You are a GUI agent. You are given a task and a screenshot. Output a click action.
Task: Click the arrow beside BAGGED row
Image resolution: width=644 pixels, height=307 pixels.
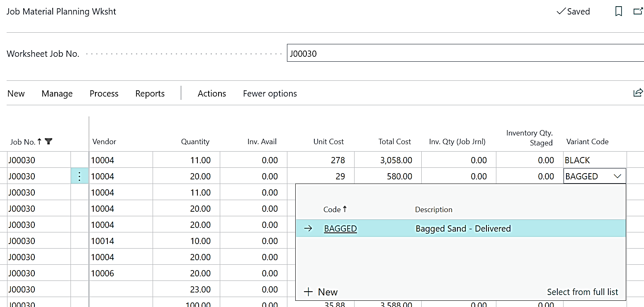click(x=308, y=228)
